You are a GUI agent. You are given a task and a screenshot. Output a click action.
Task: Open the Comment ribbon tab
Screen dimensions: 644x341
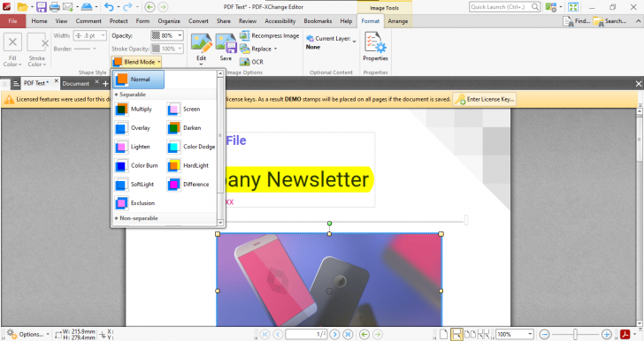(88, 21)
